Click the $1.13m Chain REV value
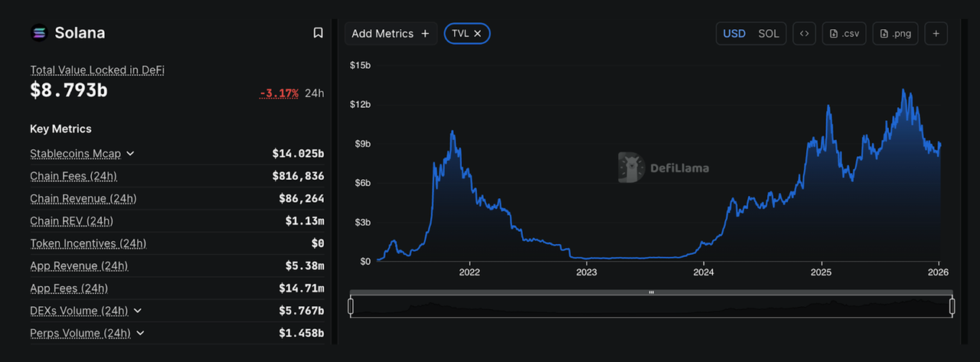This screenshot has height=362, width=980. pyautogui.click(x=305, y=221)
